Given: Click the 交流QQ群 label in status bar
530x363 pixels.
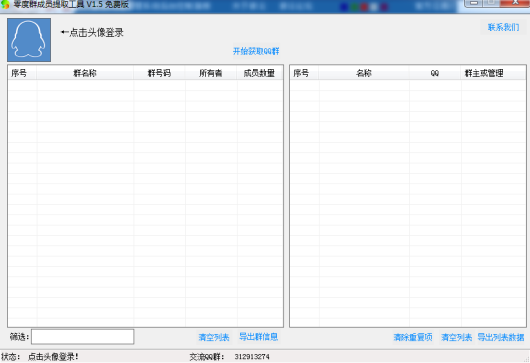Looking at the screenshot, I should coord(207,357).
